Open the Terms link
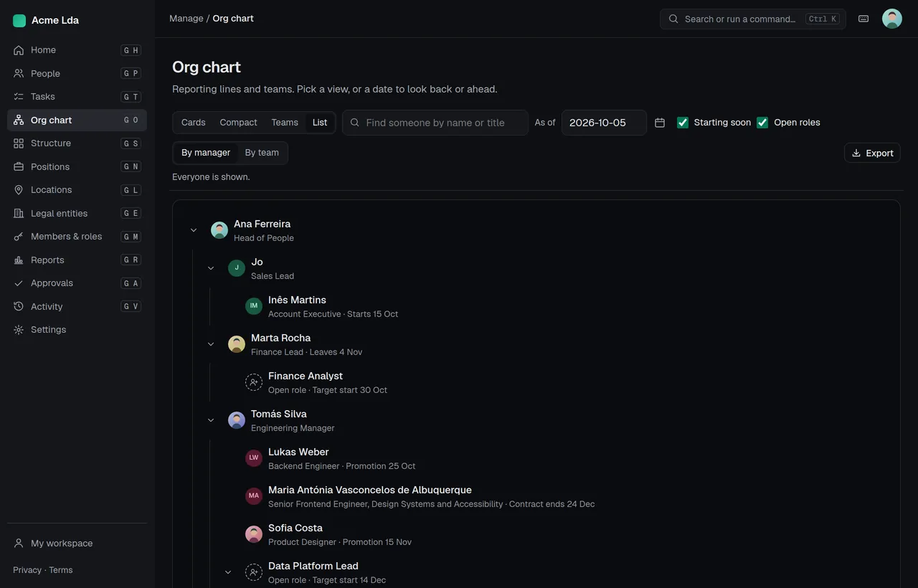This screenshot has width=918, height=588. [x=61, y=570]
